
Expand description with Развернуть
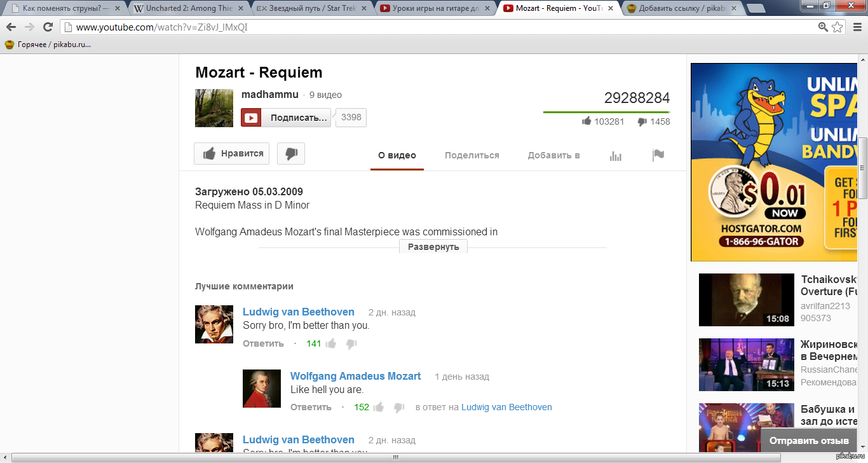(433, 247)
